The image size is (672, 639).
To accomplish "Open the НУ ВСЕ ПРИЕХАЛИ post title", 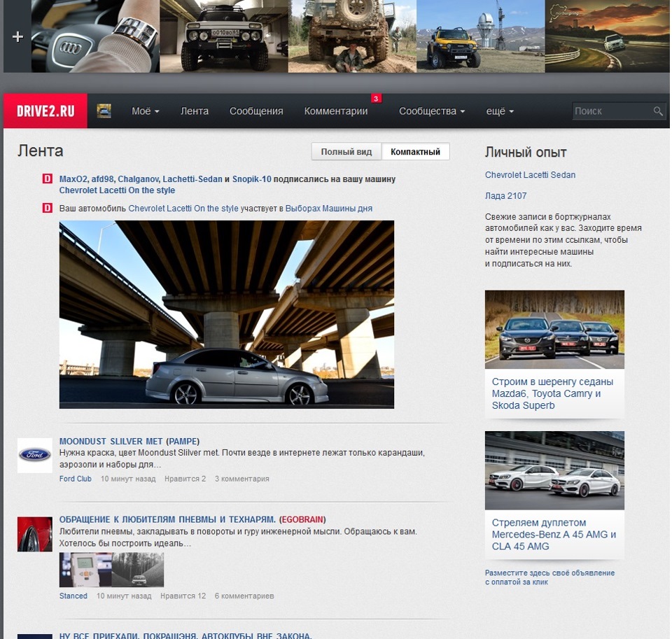I will [185, 636].
